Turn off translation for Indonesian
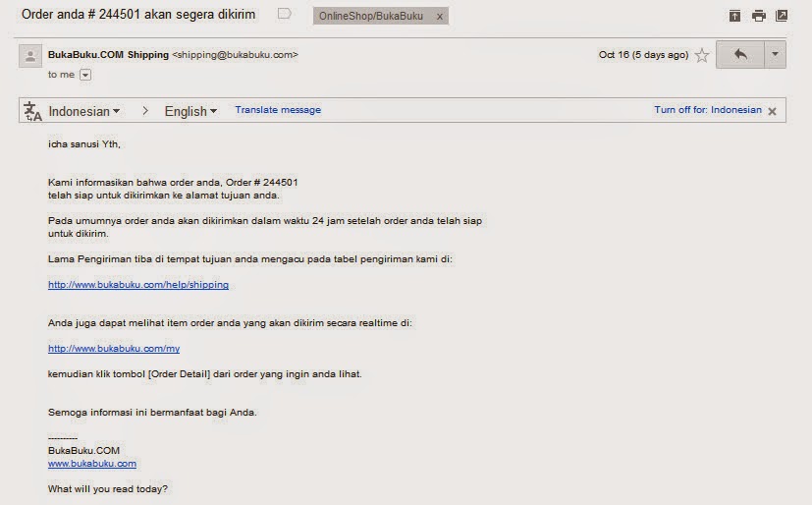Image resolution: width=812 pixels, height=505 pixels. tap(708, 110)
